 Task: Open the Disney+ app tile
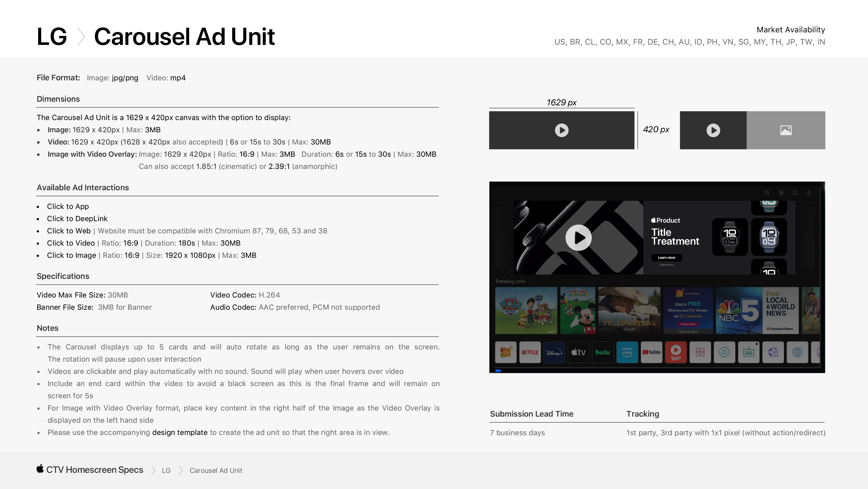(554, 352)
